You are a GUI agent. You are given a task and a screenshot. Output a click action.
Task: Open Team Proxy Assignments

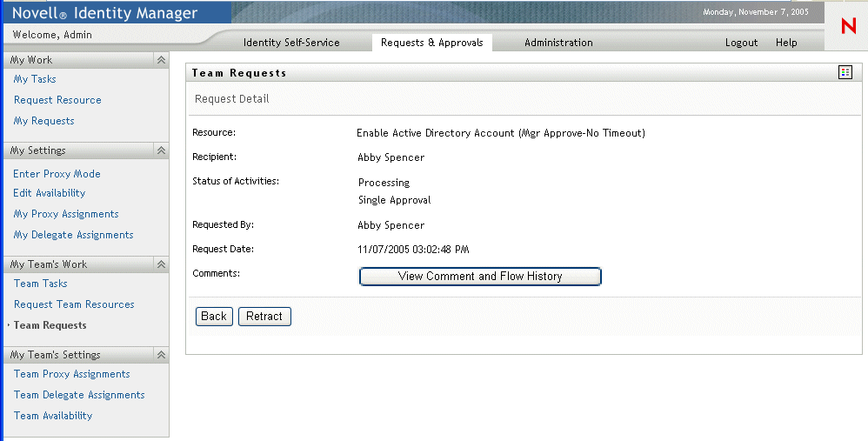click(x=71, y=374)
